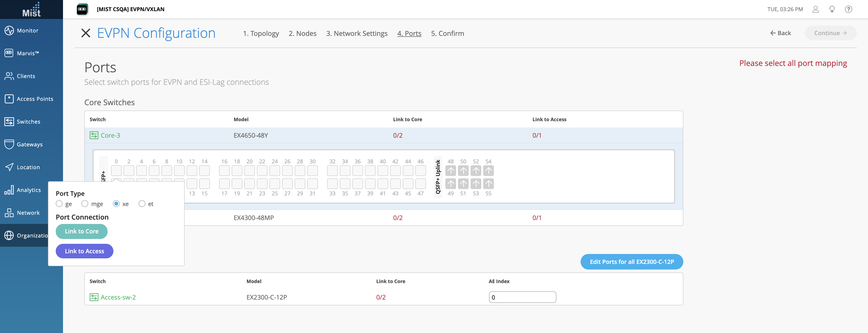Close the EVPN Configuration with X
868x333 pixels.
click(86, 33)
